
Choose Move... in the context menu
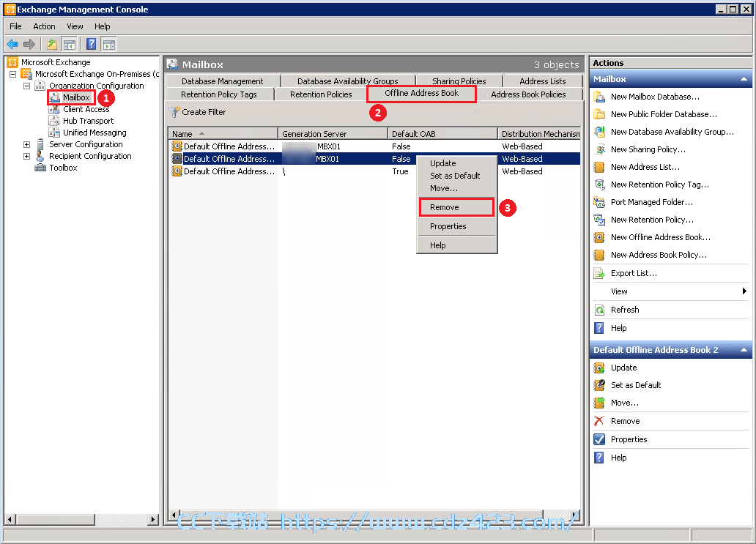point(456,188)
